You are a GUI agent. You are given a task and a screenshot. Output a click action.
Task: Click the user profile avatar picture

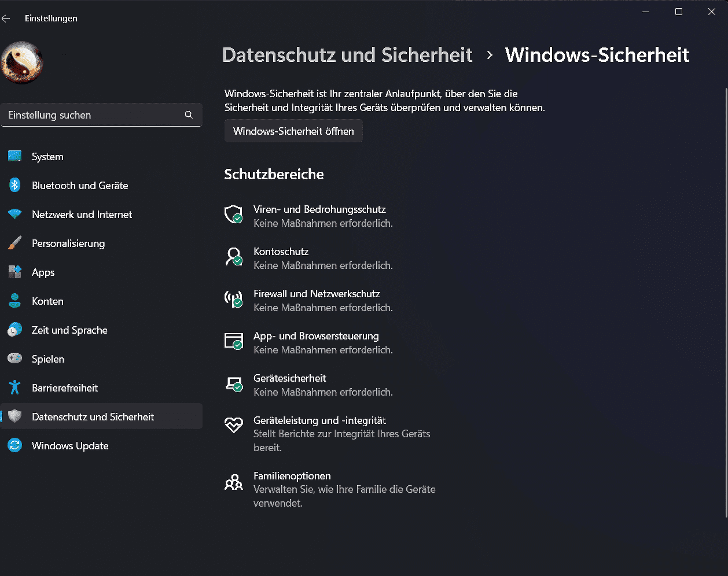(21, 62)
